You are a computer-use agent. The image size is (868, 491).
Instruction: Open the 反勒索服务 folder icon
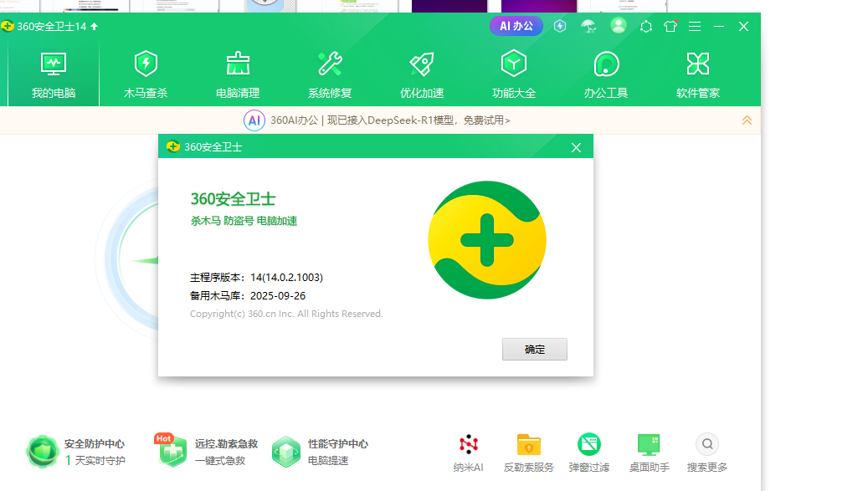click(529, 444)
